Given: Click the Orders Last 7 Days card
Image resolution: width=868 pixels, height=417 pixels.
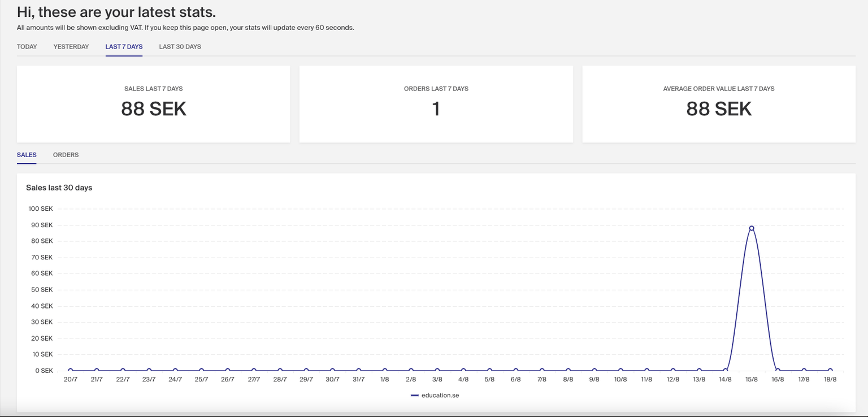Looking at the screenshot, I should coord(436,104).
